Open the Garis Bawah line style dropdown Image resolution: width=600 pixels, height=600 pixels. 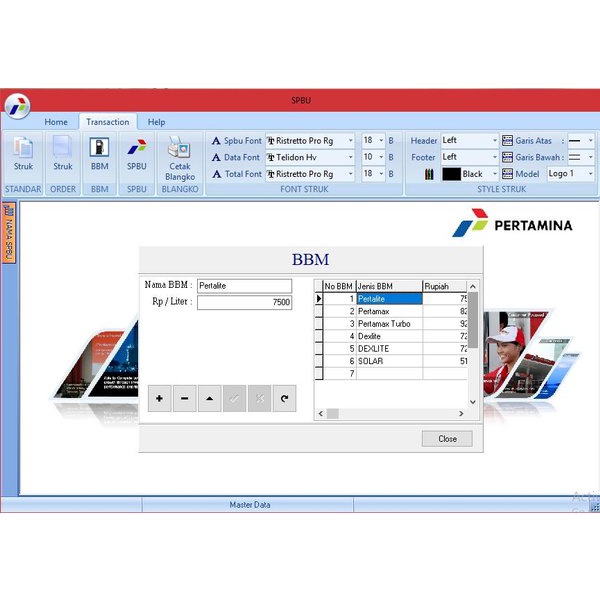590,157
